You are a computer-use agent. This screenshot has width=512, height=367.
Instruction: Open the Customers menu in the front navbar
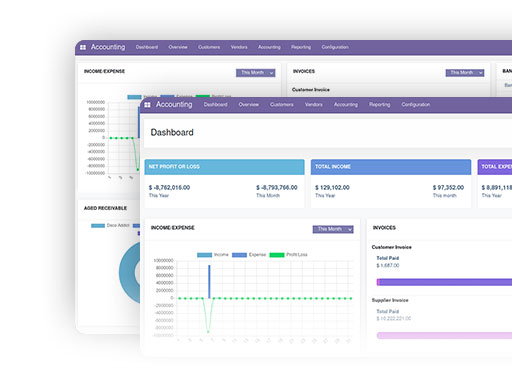pos(282,105)
